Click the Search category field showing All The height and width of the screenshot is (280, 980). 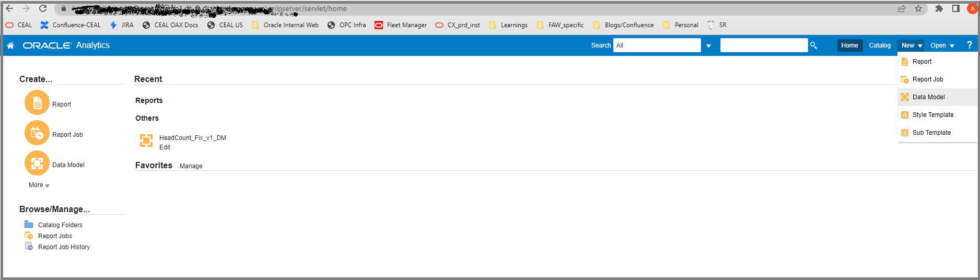(657, 45)
